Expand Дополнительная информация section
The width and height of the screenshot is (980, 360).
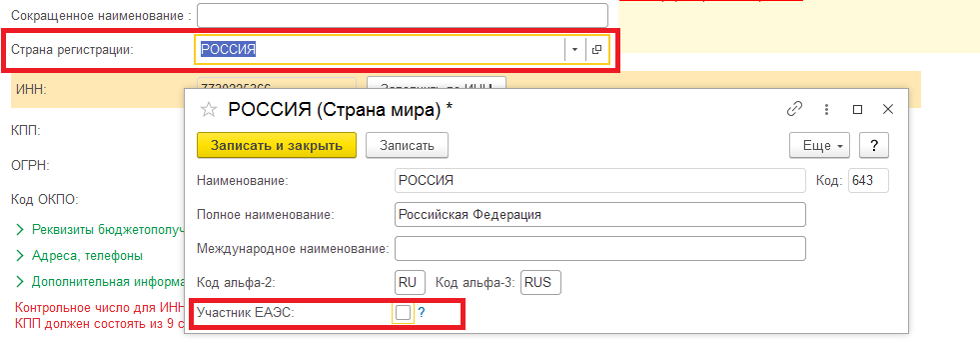point(100,281)
